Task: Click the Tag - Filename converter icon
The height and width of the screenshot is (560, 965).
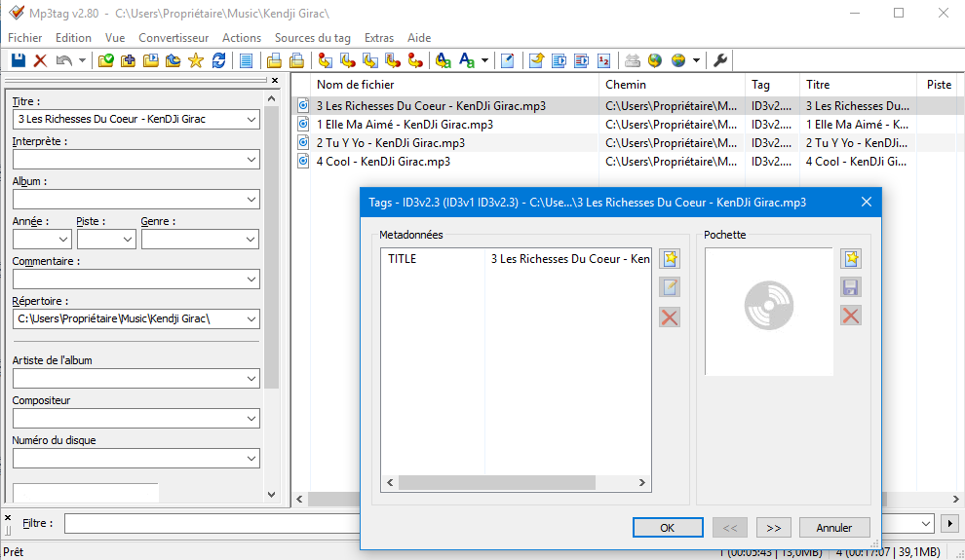Action: [x=325, y=60]
